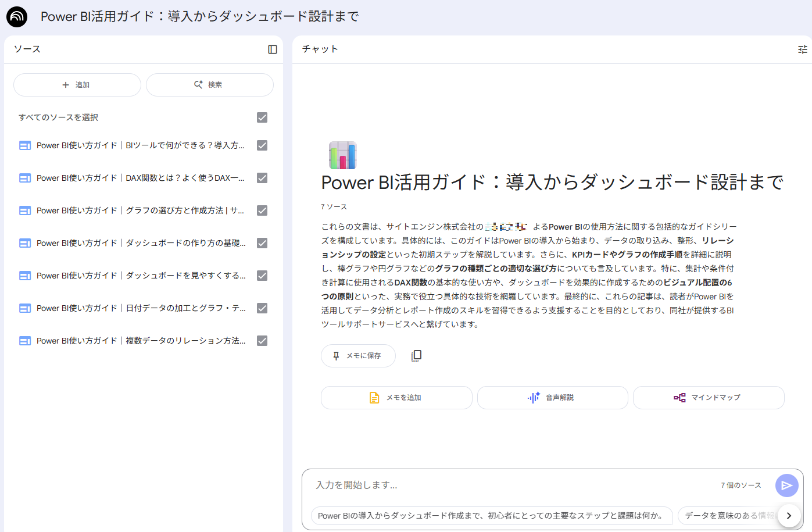Open マインドマップ mind map
This screenshot has height=532, width=812.
click(x=709, y=398)
